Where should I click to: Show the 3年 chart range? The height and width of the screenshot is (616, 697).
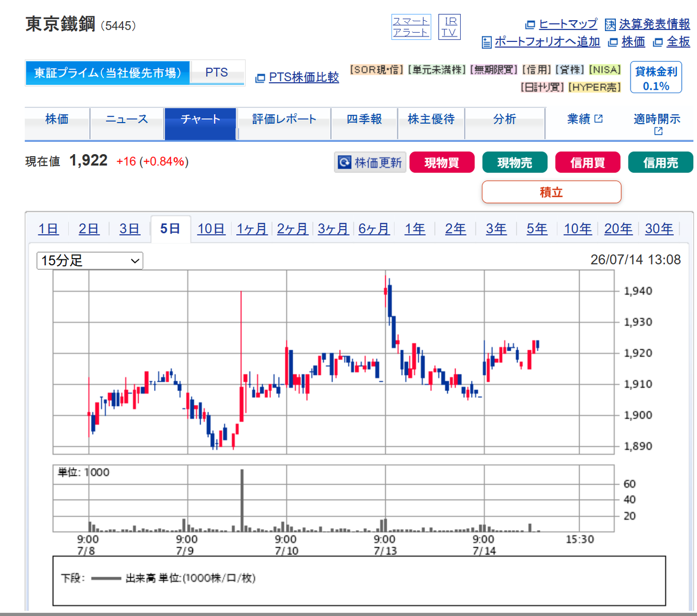pos(496,229)
